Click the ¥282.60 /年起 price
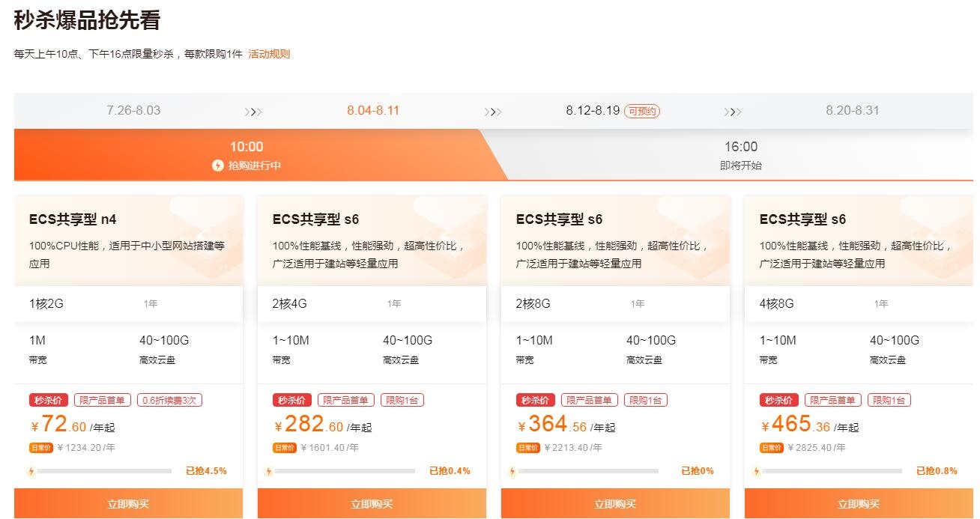 tap(323, 425)
